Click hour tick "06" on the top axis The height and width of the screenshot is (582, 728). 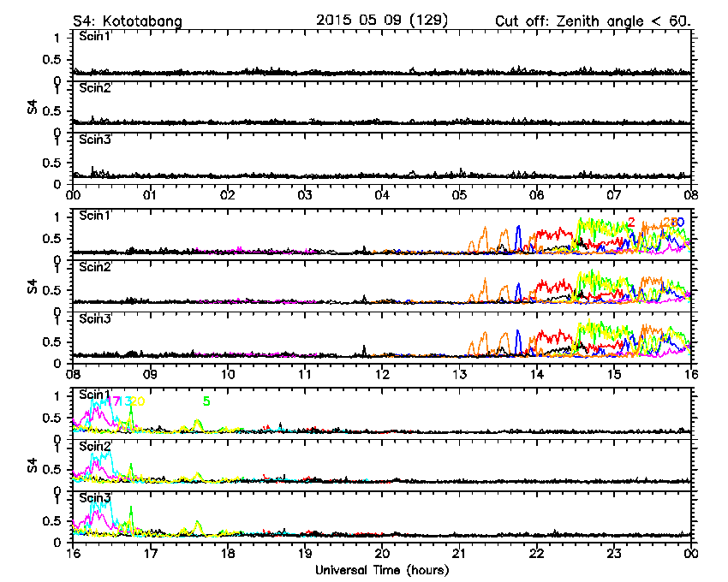coord(537,195)
